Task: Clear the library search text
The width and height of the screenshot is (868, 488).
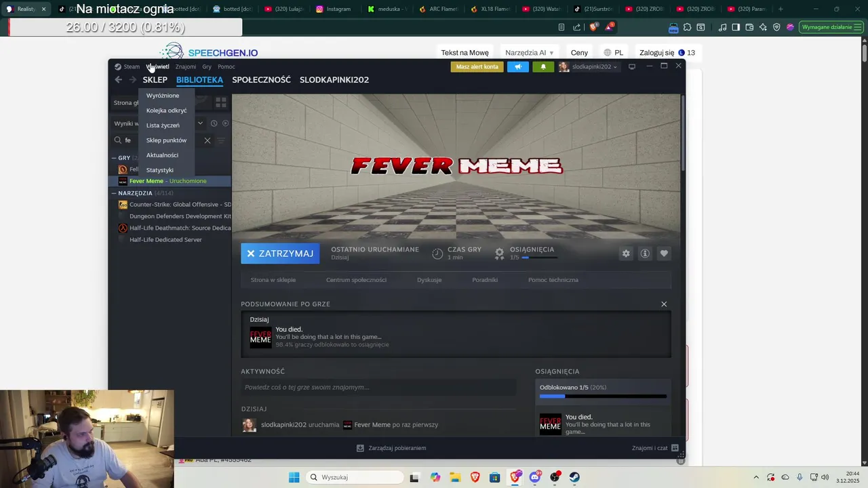Action: tap(208, 140)
